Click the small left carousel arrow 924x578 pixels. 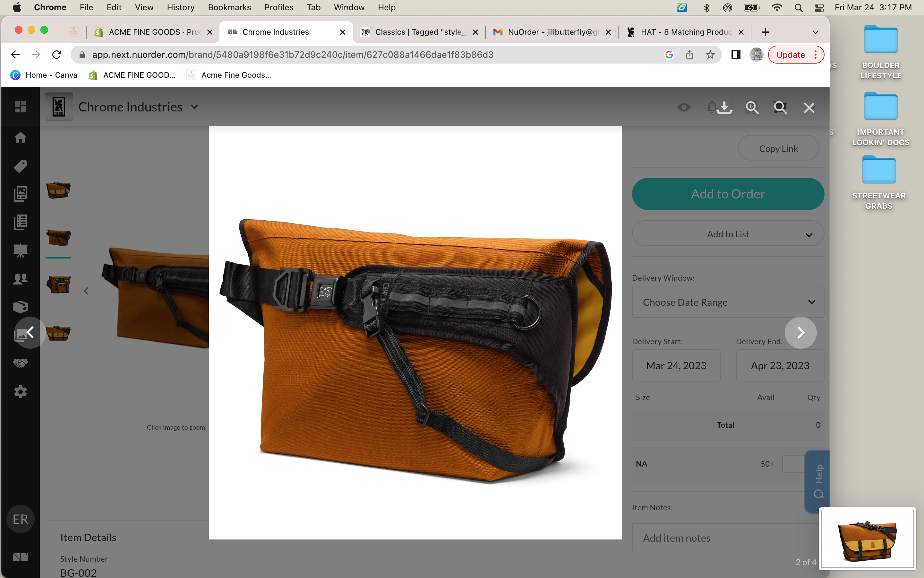point(86,291)
